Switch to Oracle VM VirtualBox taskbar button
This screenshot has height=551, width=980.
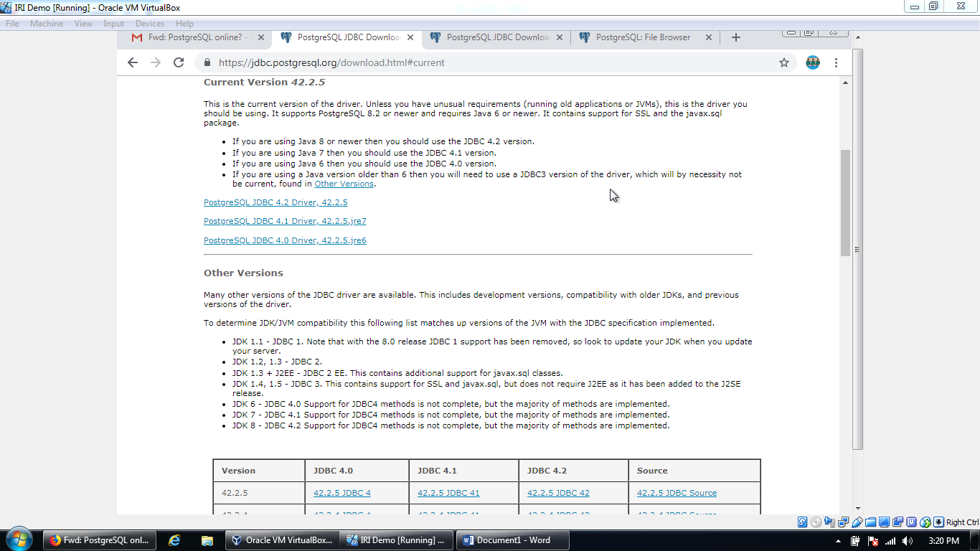click(281, 540)
